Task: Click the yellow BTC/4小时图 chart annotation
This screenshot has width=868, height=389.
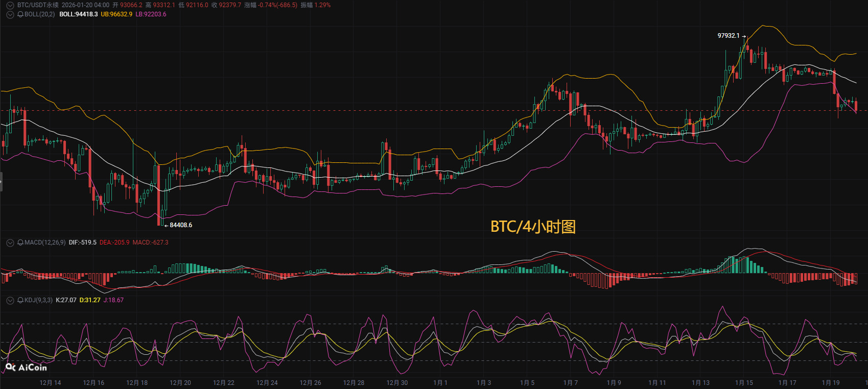Action: coord(533,227)
